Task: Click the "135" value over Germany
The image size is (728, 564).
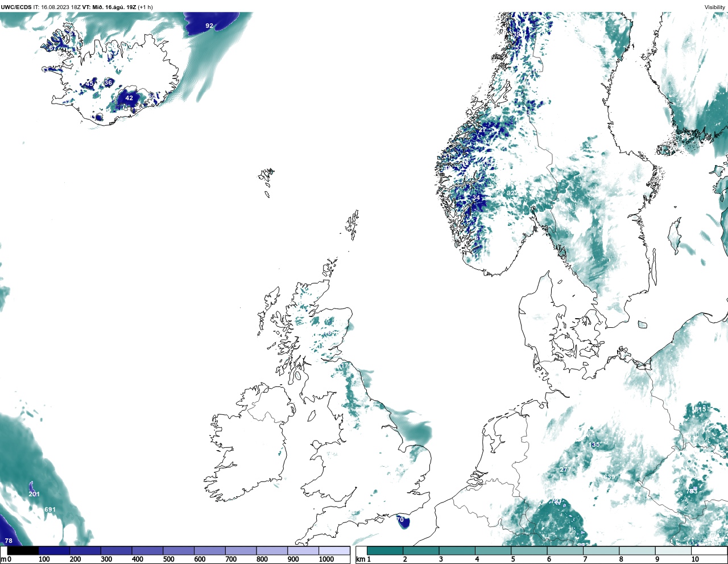Action: coord(594,444)
